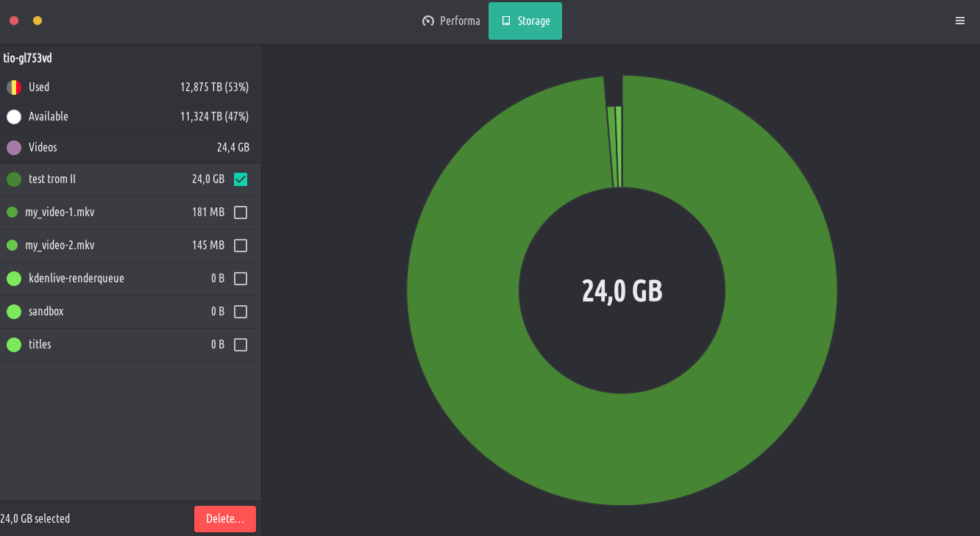Select the Storage tab

point(525,21)
